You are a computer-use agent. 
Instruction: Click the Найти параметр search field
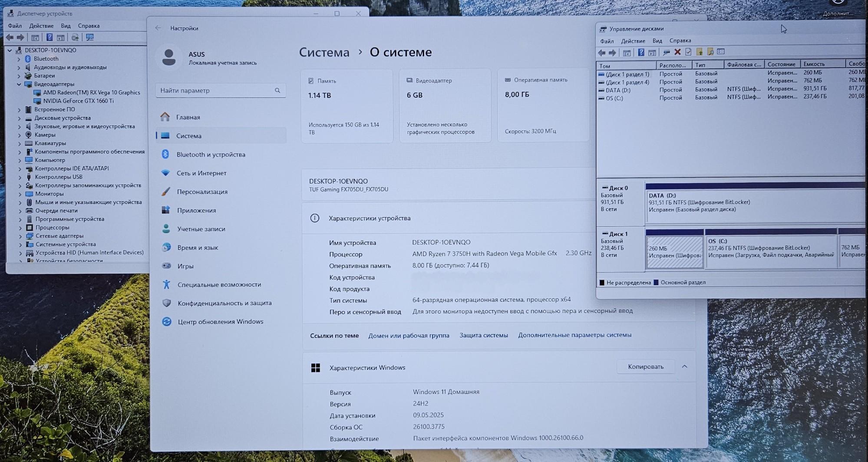click(x=221, y=90)
